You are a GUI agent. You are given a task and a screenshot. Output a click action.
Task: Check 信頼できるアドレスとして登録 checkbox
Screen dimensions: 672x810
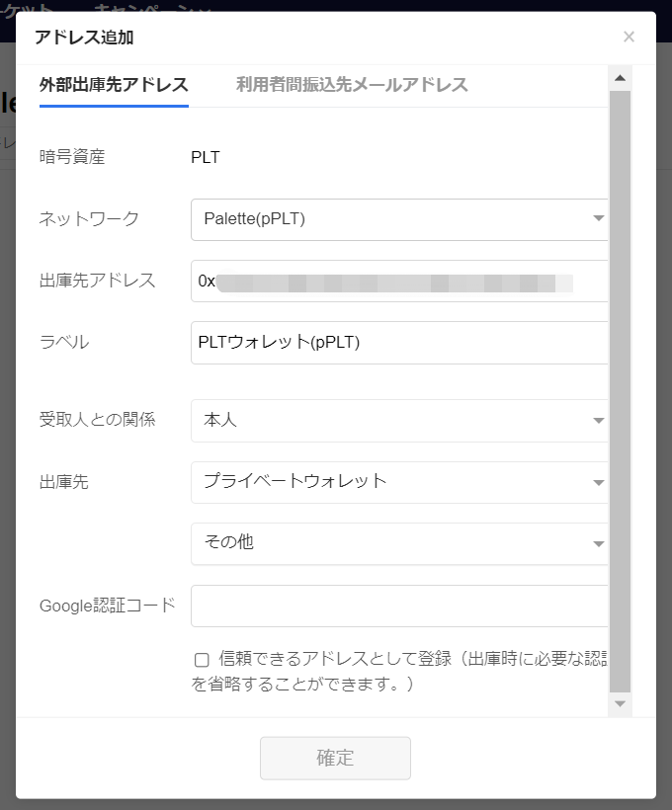(202, 660)
